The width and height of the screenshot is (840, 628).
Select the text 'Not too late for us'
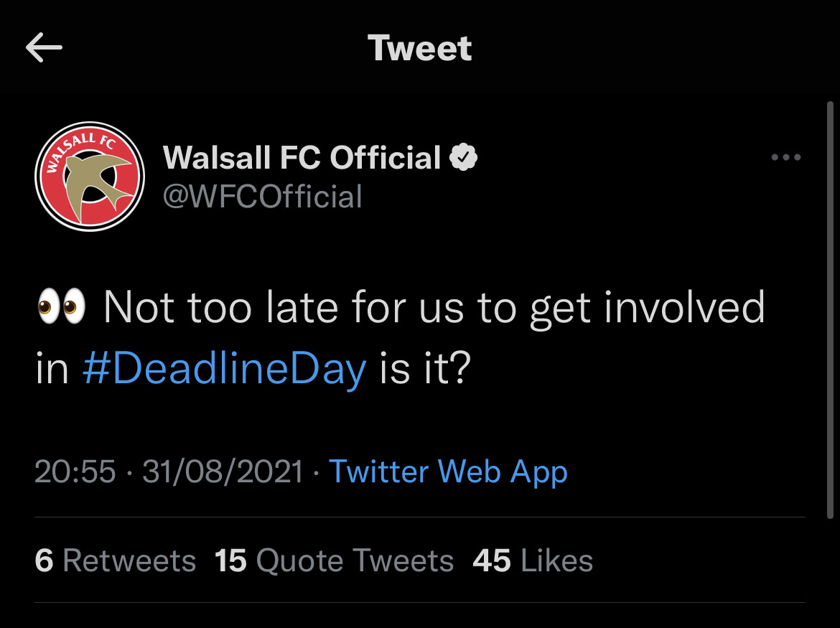point(284,306)
